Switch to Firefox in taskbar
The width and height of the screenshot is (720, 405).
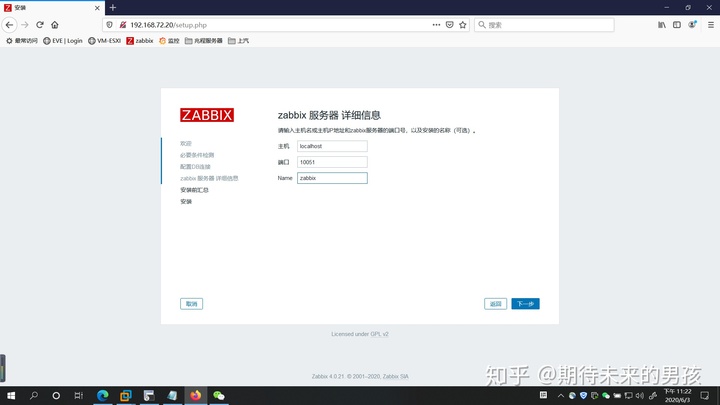(196, 395)
